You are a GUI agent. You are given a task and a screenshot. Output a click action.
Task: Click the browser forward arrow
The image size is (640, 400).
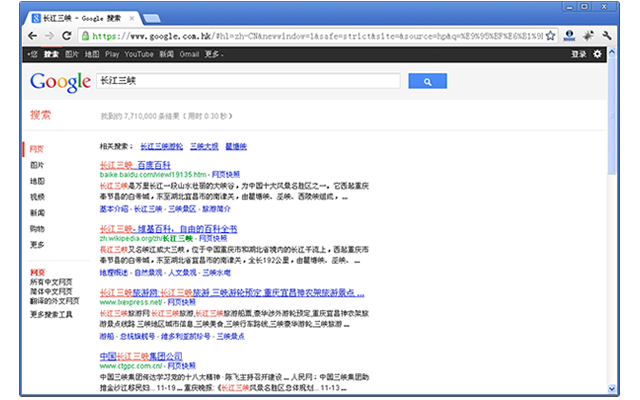49,36
